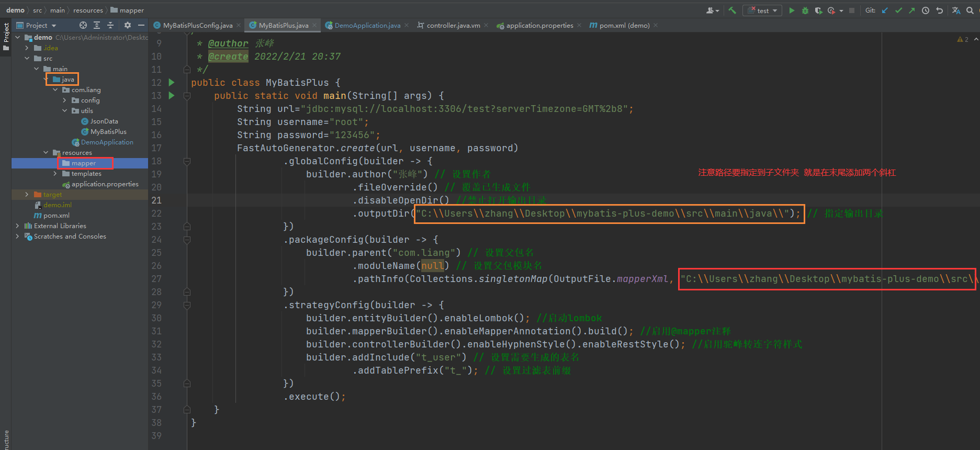980x450 pixels.
Task: Expand Scratches and Consoles node
Action: (x=18, y=236)
